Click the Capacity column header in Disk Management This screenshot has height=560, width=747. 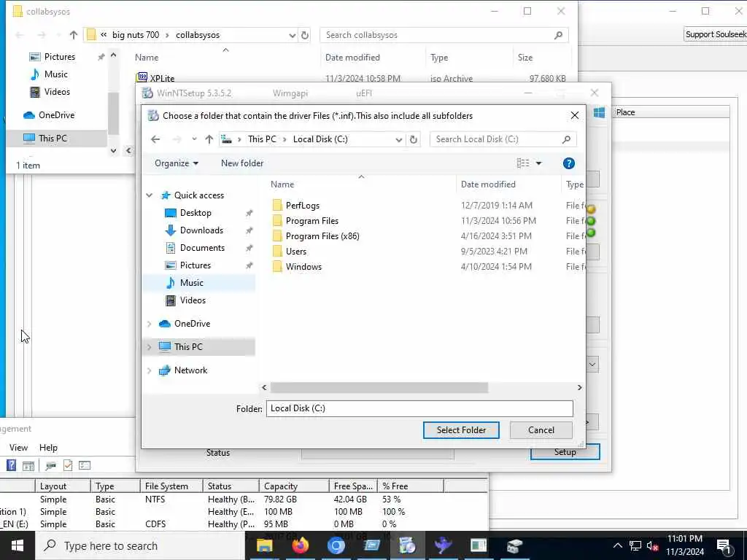(x=294, y=486)
